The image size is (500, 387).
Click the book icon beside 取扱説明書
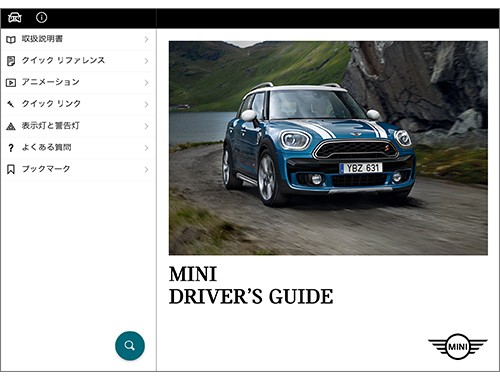tap(11, 40)
